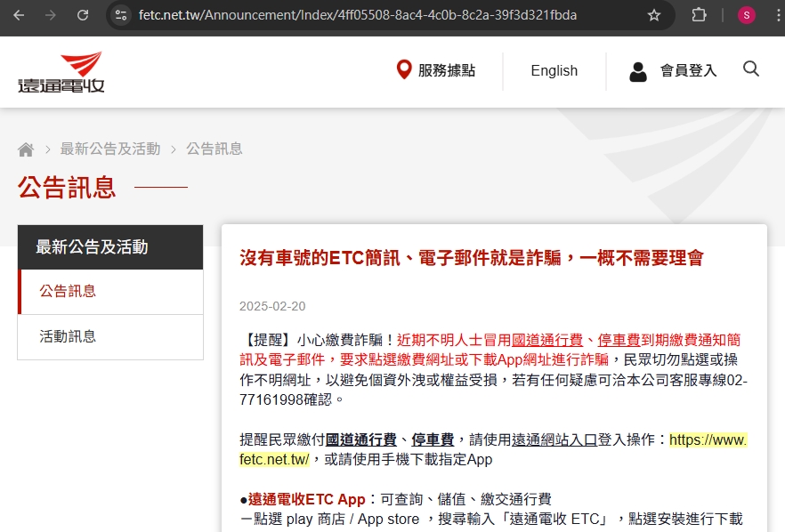The height and width of the screenshot is (532, 785).
Task: Open the Chrome profile avatar S
Action: pyautogui.click(x=747, y=15)
